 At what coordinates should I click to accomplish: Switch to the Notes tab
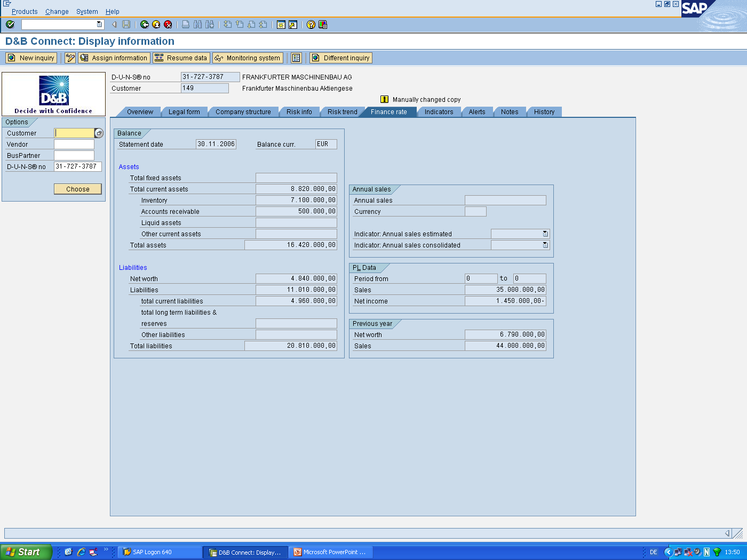coord(510,112)
